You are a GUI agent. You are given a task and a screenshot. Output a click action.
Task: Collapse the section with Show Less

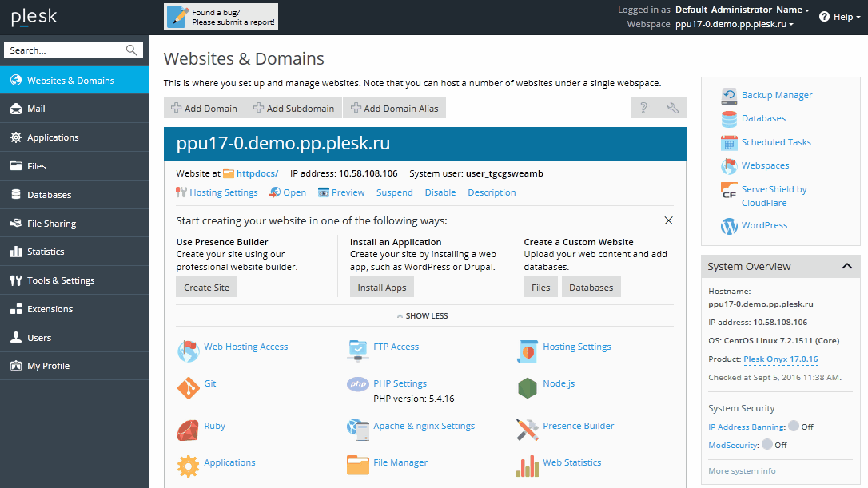point(423,316)
